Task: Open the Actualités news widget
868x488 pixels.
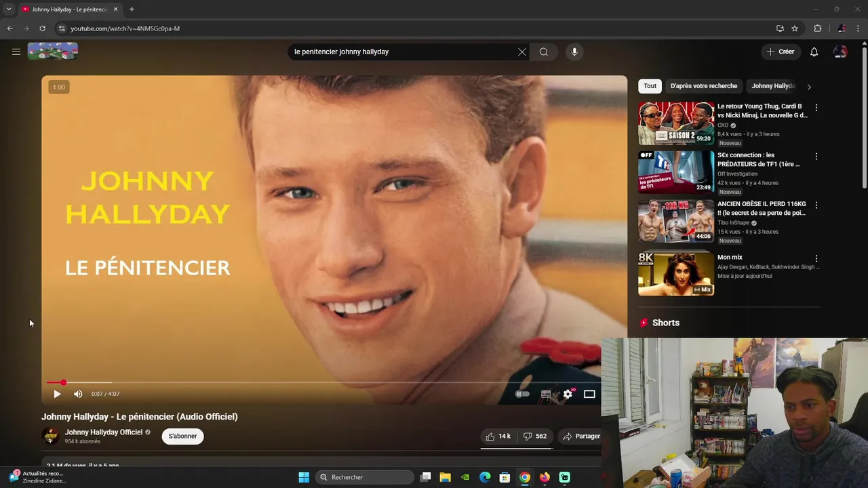Action: (37, 477)
